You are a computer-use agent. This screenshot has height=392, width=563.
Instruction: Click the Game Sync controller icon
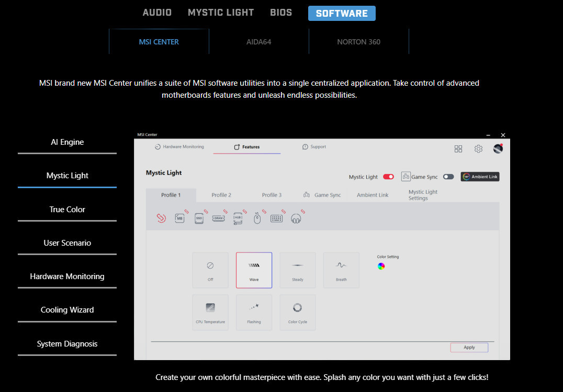pyautogui.click(x=406, y=177)
